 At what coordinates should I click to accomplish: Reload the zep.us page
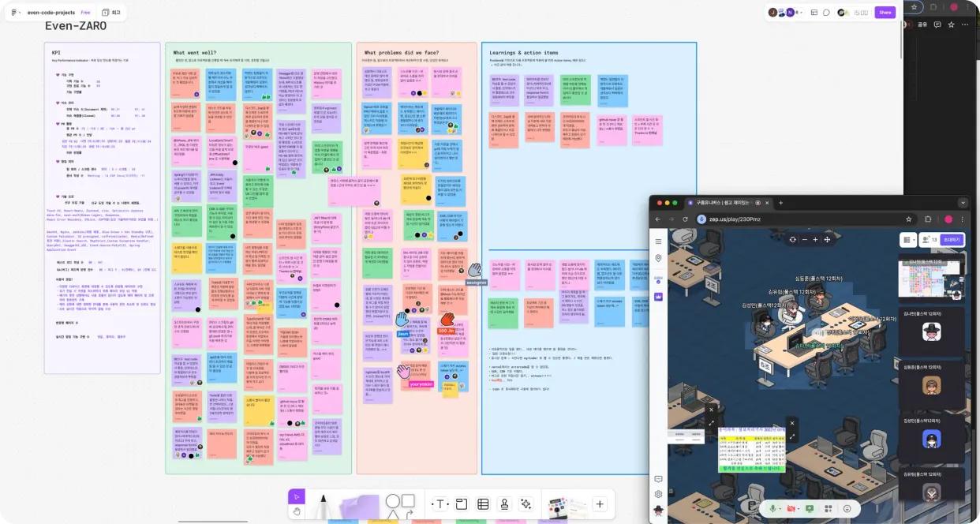pos(683,219)
